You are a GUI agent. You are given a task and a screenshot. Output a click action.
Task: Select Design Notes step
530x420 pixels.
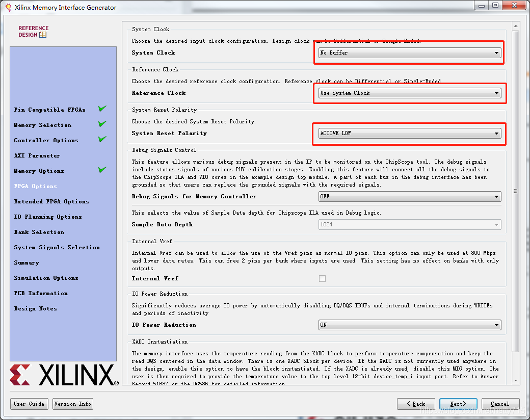36,309
